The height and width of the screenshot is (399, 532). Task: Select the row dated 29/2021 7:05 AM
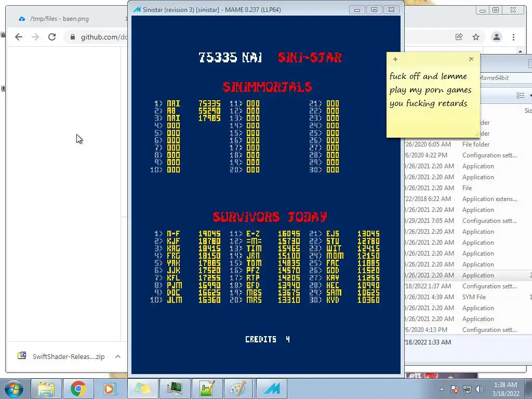coord(468,220)
